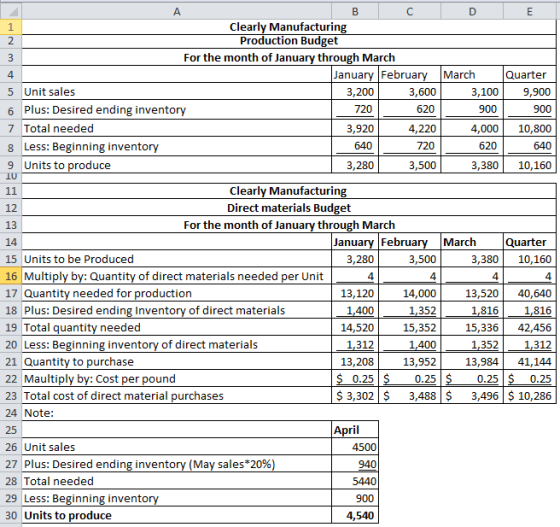Click April total needed 5440
The height and width of the screenshot is (527, 560).
pyautogui.click(x=364, y=481)
